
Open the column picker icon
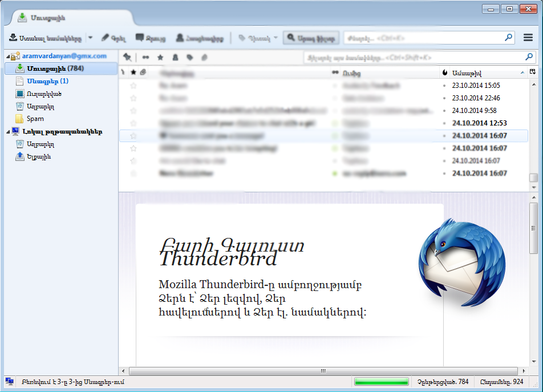click(x=533, y=72)
